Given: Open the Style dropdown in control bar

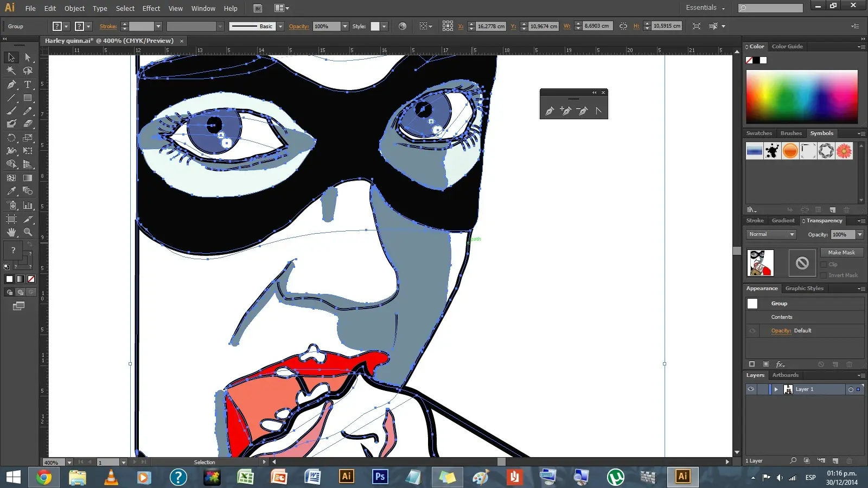Looking at the screenshot, I should [x=384, y=26].
